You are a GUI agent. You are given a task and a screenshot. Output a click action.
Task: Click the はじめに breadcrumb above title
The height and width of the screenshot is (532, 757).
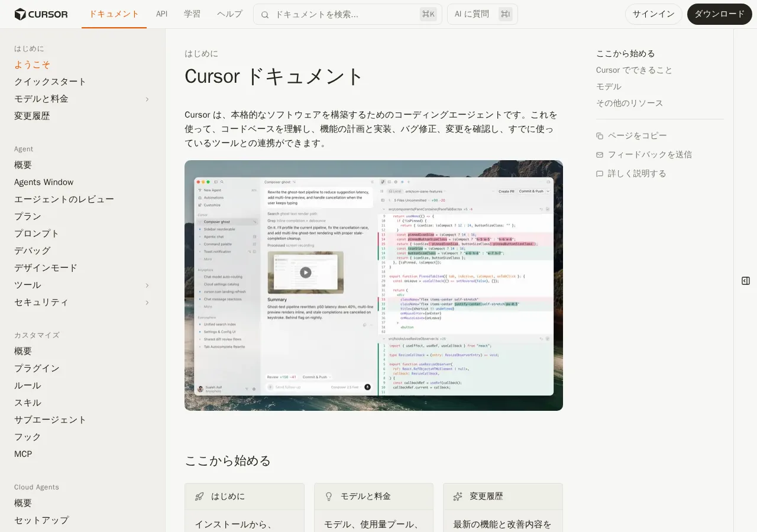click(x=201, y=54)
